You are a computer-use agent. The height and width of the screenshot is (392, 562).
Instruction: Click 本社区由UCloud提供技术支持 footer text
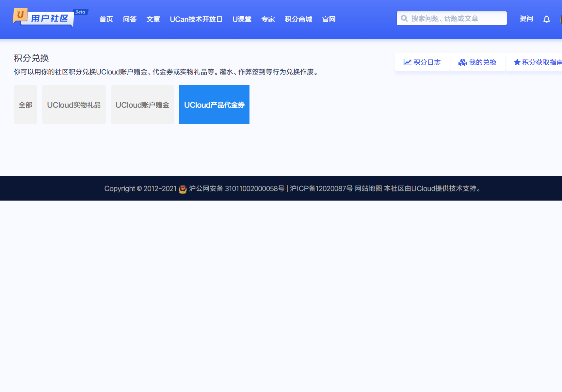coord(432,188)
